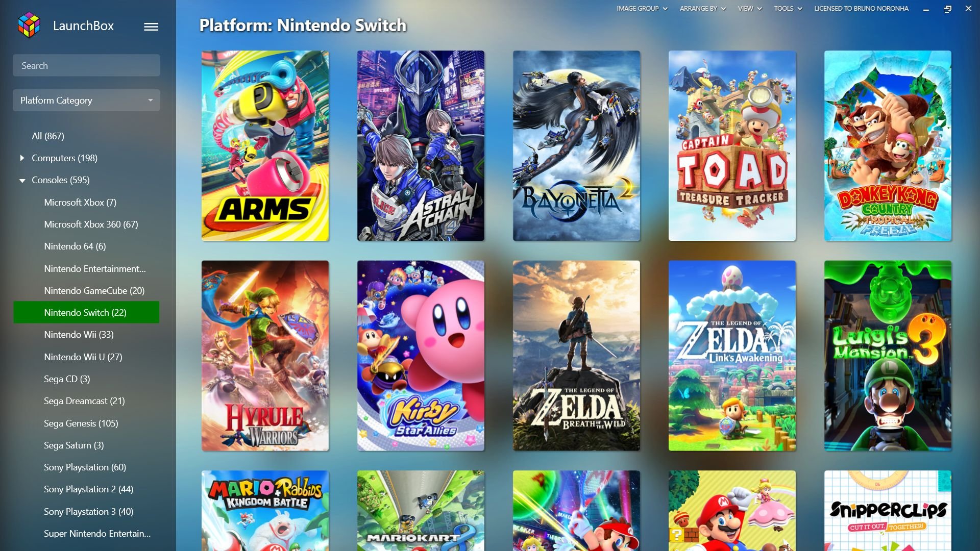Click into the Search field

point(86,65)
